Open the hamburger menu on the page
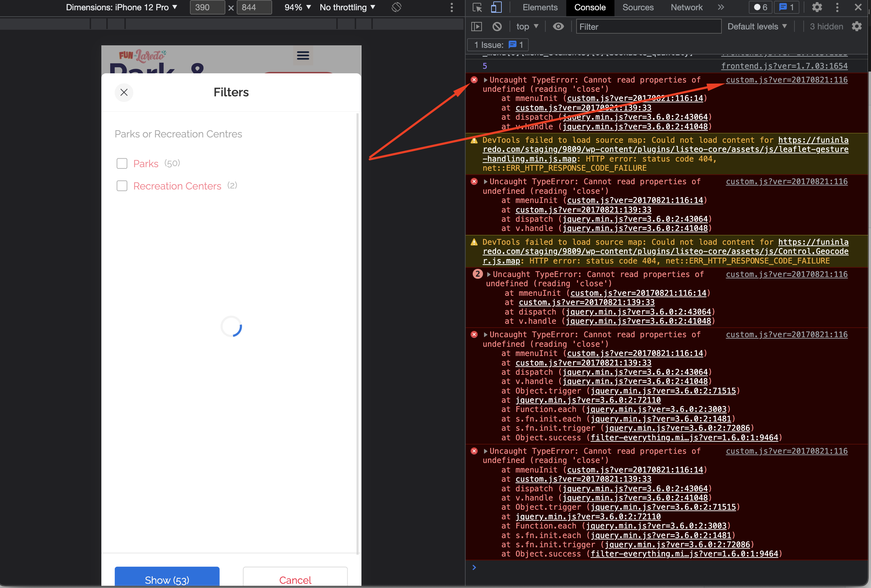This screenshot has width=871, height=588. pyautogui.click(x=303, y=55)
